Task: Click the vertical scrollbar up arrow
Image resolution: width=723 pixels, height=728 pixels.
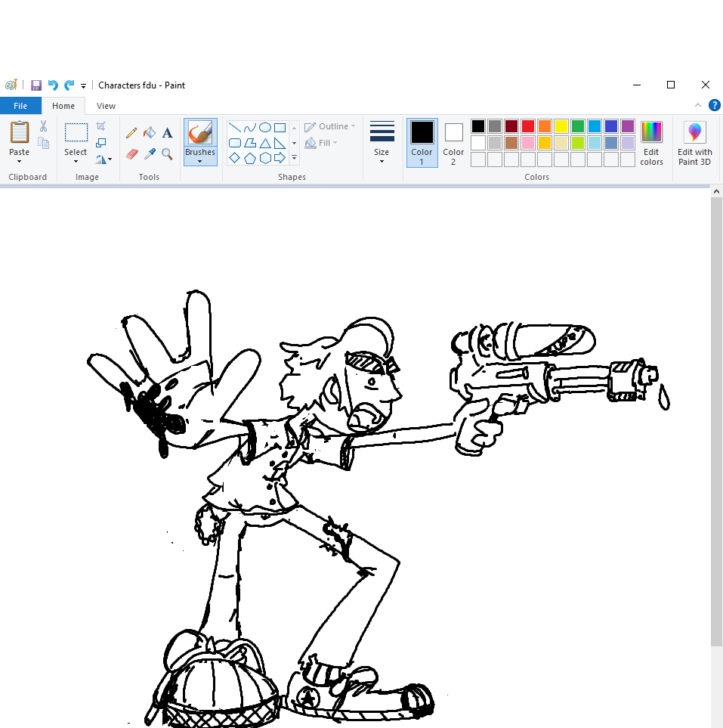Action: click(716, 191)
